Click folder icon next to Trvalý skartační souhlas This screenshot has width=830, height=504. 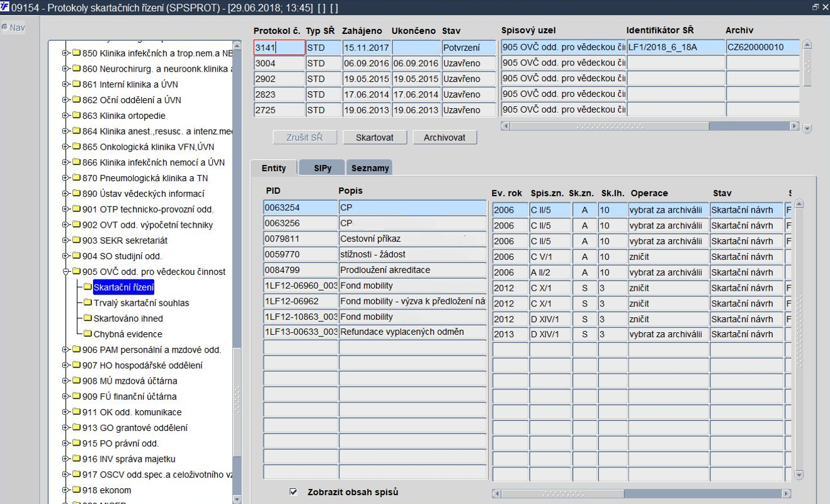[88, 303]
